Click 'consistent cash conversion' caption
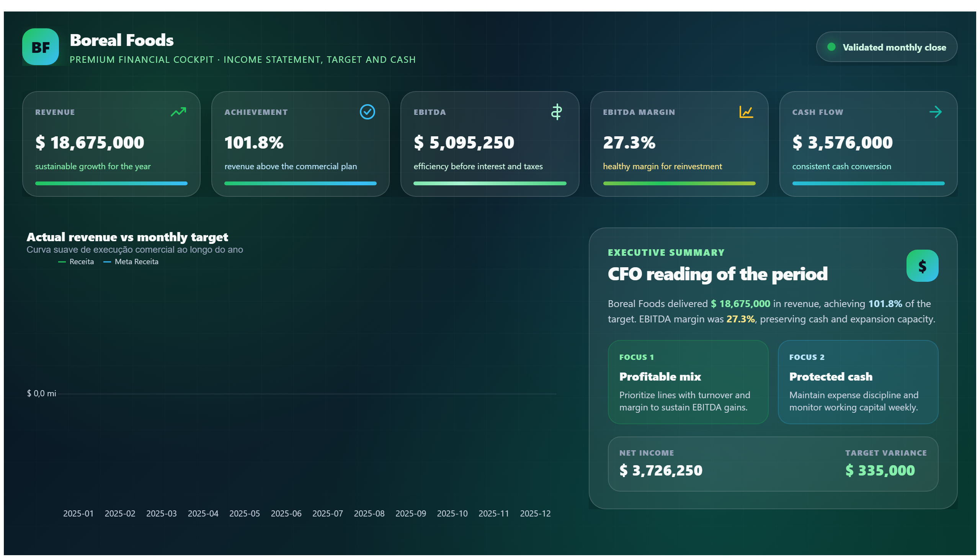This screenshot has height=559, width=980. coord(841,166)
